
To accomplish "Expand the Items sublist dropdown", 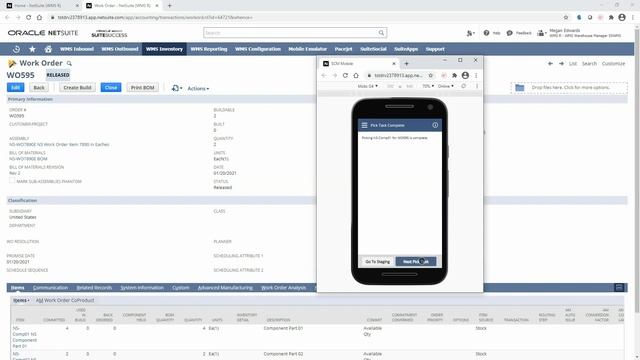I will 21,300.
